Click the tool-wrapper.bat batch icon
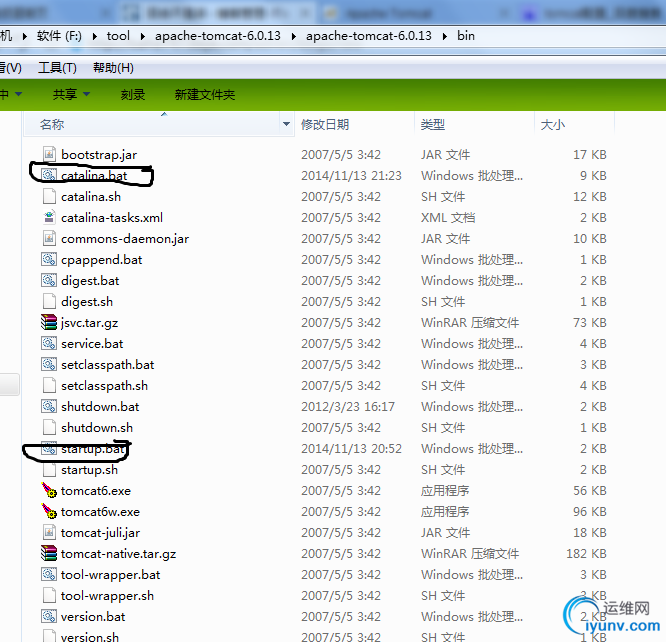 pyautogui.click(x=49, y=574)
